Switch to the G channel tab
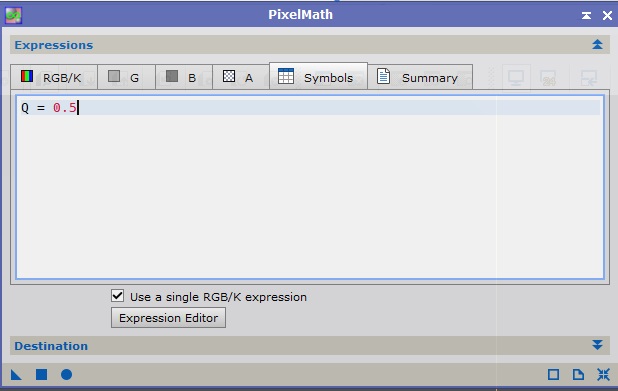Image resolution: width=618 pixels, height=391 pixels. click(127, 77)
